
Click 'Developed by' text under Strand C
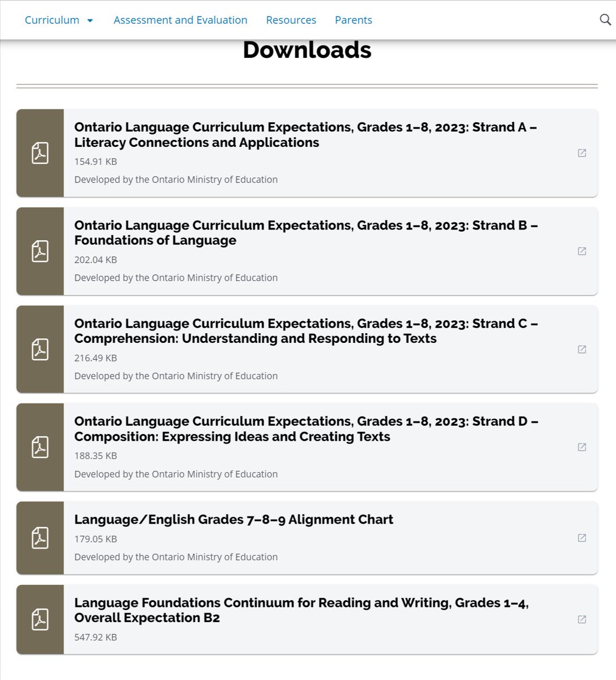(176, 376)
